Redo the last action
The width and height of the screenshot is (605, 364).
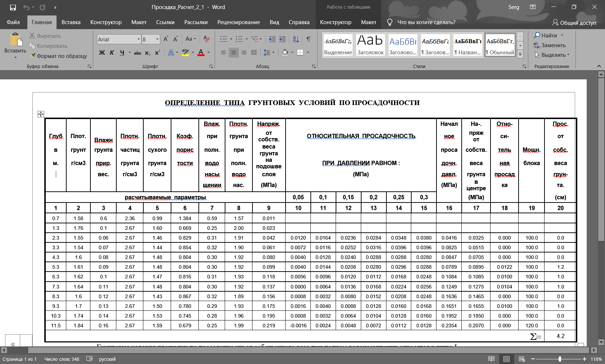click(x=42, y=7)
